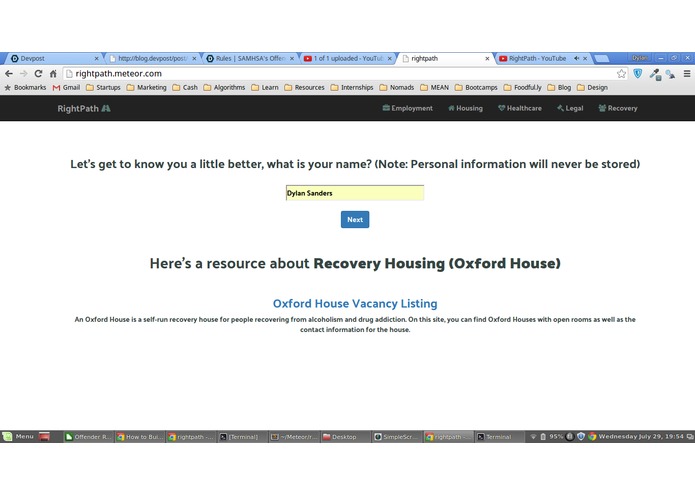This screenshot has width=695, height=494.
Task: Switch to the How to Bui... taskbar window
Action: pos(140,437)
